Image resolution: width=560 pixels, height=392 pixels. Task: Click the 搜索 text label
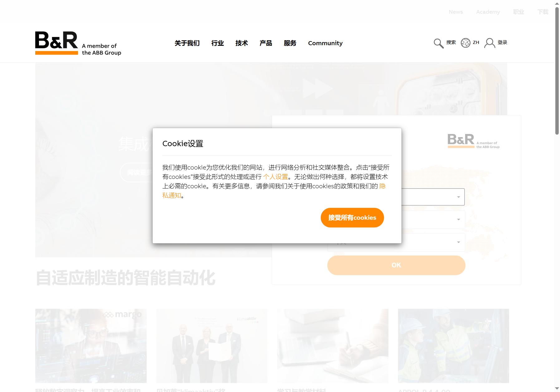(x=451, y=42)
